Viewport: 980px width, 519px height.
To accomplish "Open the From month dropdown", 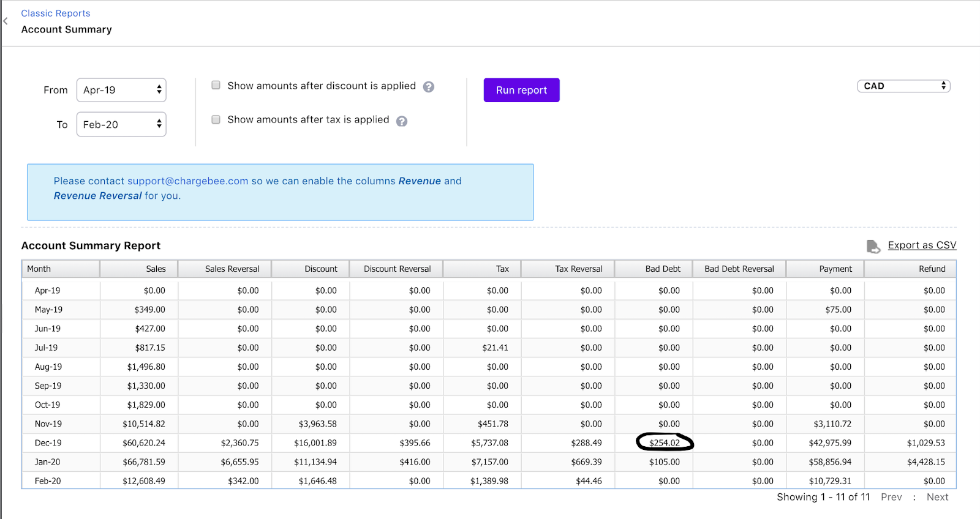I will [x=121, y=90].
